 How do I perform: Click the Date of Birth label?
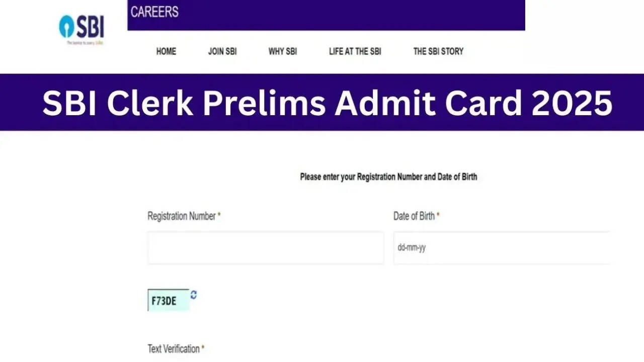pos(414,216)
